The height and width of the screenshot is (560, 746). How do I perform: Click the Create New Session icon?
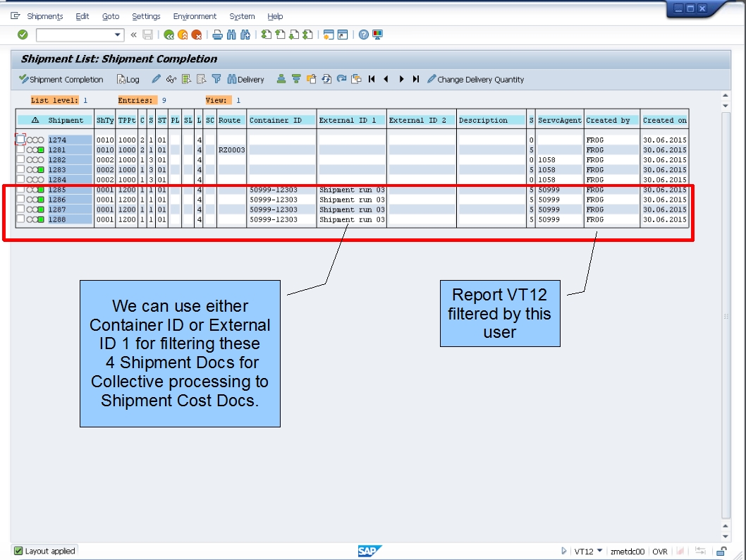pyautogui.click(x=329, y=35)
